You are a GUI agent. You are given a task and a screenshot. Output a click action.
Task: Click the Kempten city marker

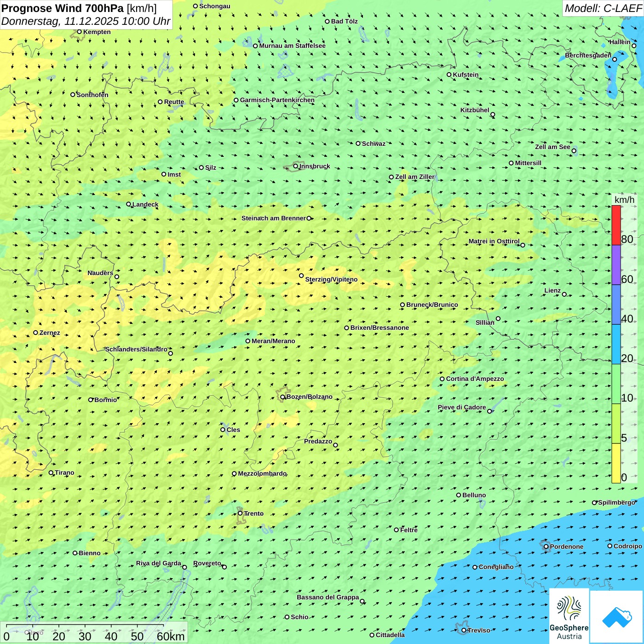click(79, 32)
